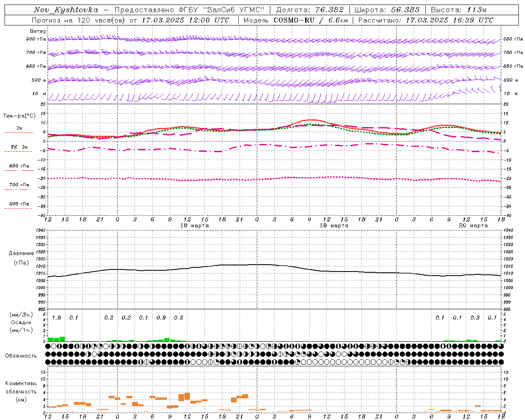Click the 'Облачность' row label
Image resolution: width=525 pixels, height=420 pixels.
point(21,356)
